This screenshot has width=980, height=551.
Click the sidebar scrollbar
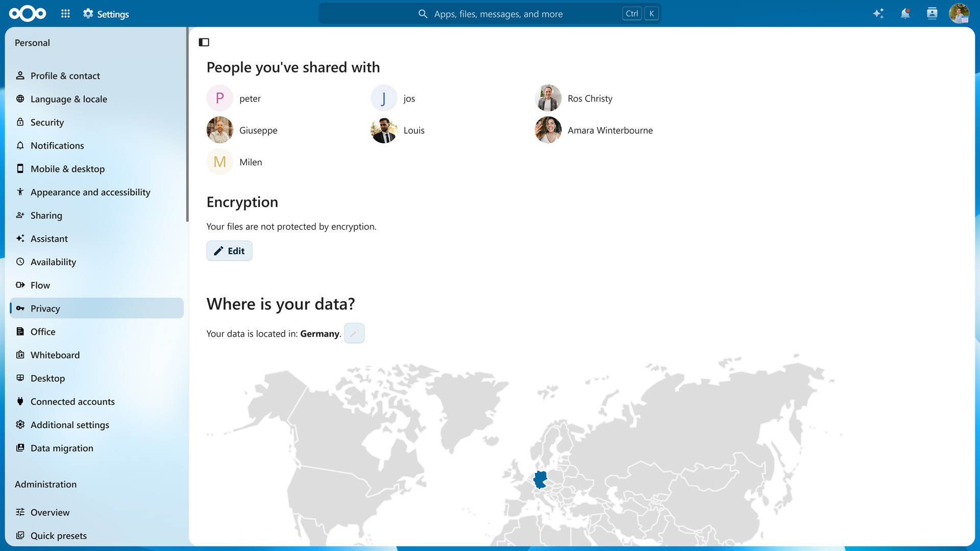click(187, 125)
